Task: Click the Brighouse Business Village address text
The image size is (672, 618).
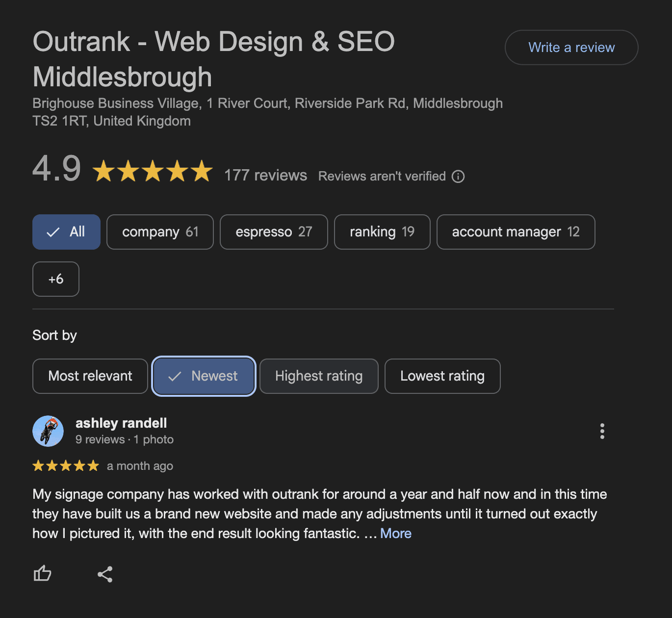Action: pos(267,112)
